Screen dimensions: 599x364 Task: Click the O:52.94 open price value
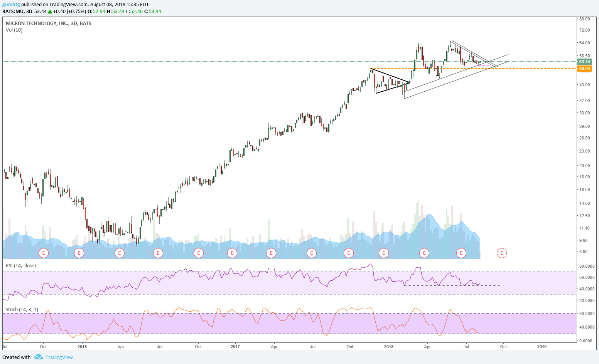click(x=96, y=12)
